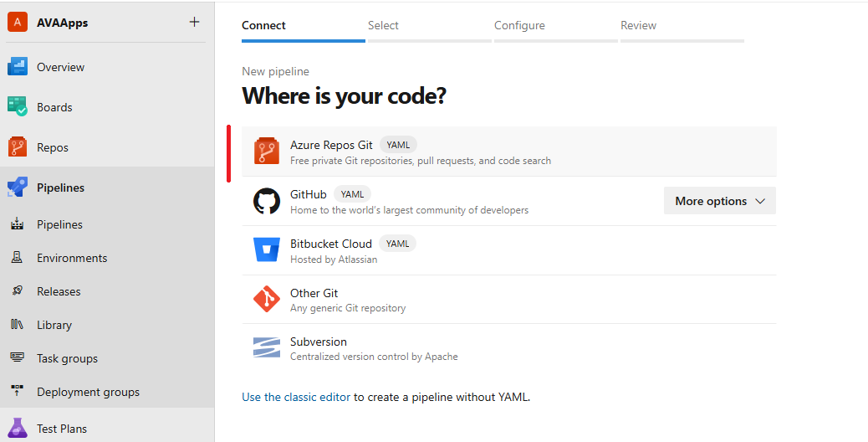Click the AVAApps project avatar icon

coord(18,22)
